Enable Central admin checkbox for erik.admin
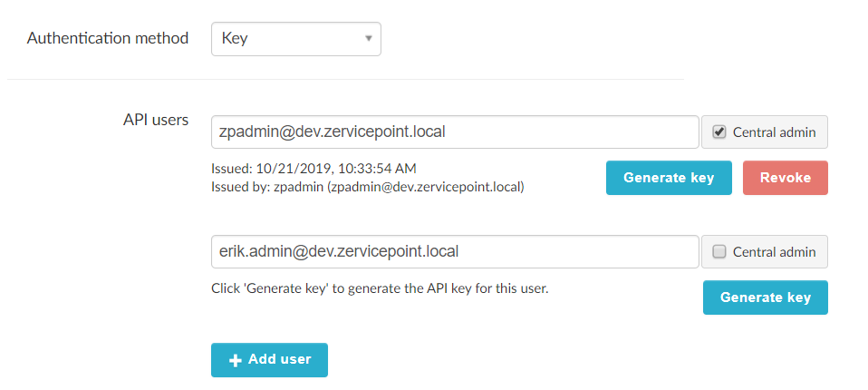 point(719,252)
